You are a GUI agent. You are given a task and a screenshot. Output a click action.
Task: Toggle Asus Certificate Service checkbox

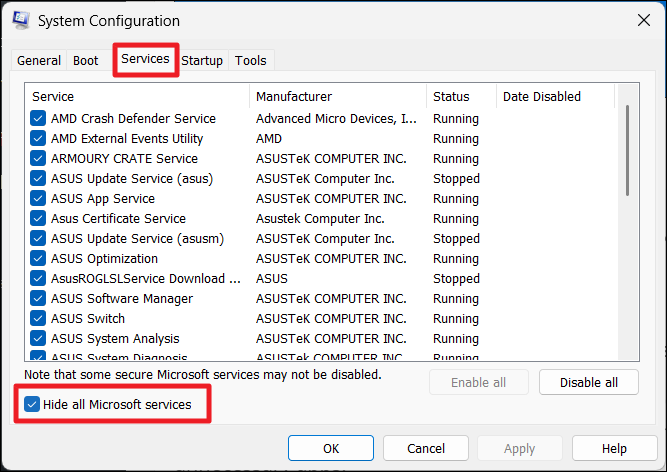[38, 219]
